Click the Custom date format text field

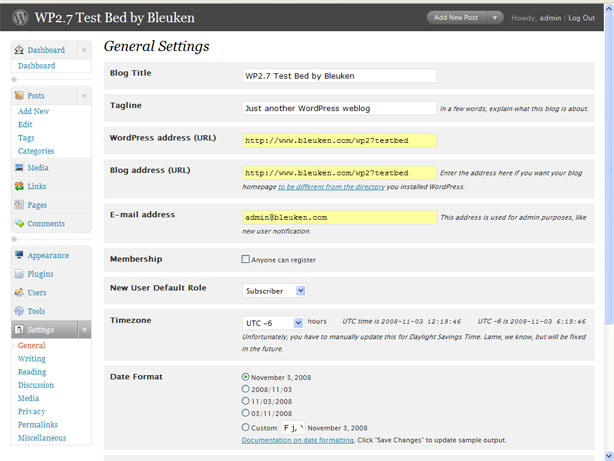pos(293,427)
